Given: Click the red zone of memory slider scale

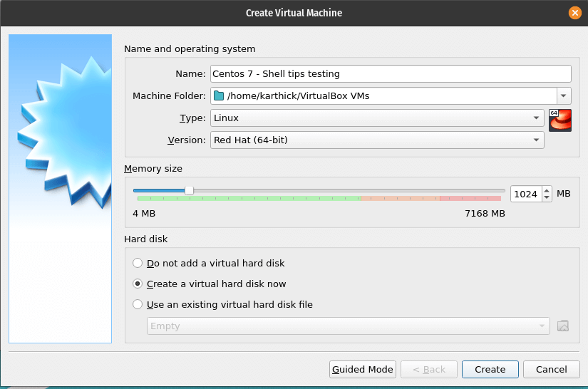Looking at the screenshot, I should tap(470, 198).
